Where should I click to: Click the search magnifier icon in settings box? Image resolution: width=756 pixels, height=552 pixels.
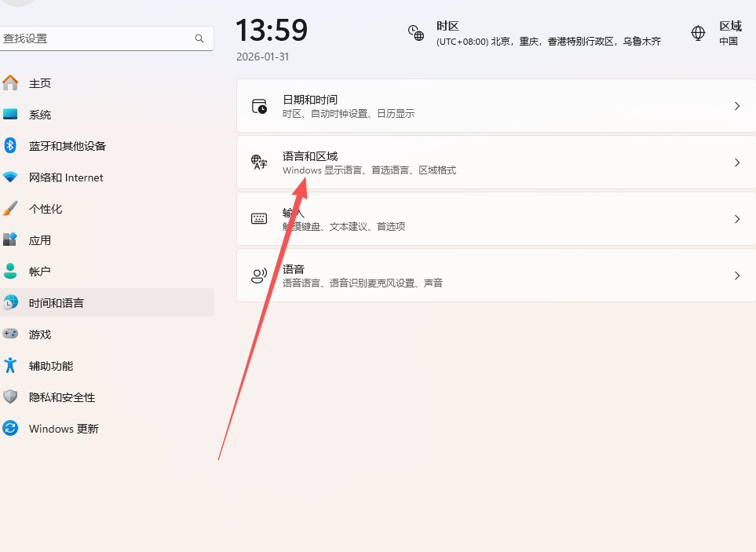199,38
